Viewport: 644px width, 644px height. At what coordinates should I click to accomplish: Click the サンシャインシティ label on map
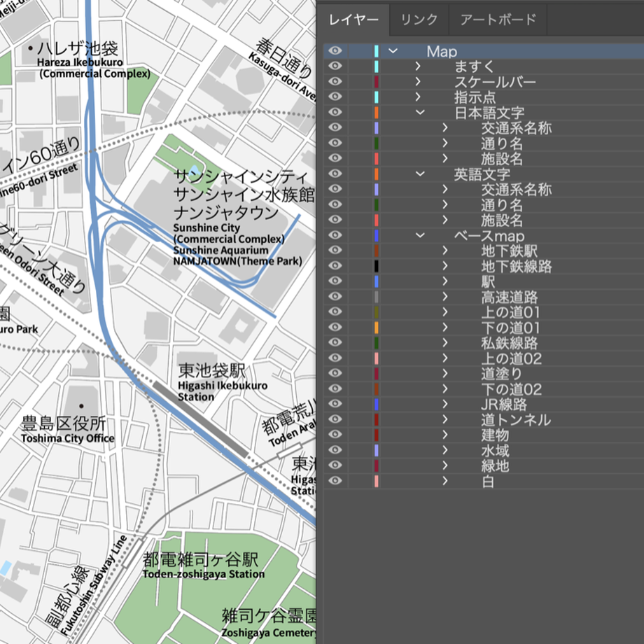240,177
